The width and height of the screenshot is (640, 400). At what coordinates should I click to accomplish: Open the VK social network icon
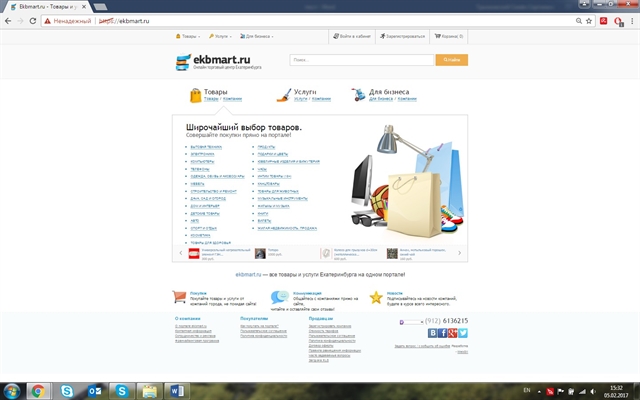pos(432,333)
